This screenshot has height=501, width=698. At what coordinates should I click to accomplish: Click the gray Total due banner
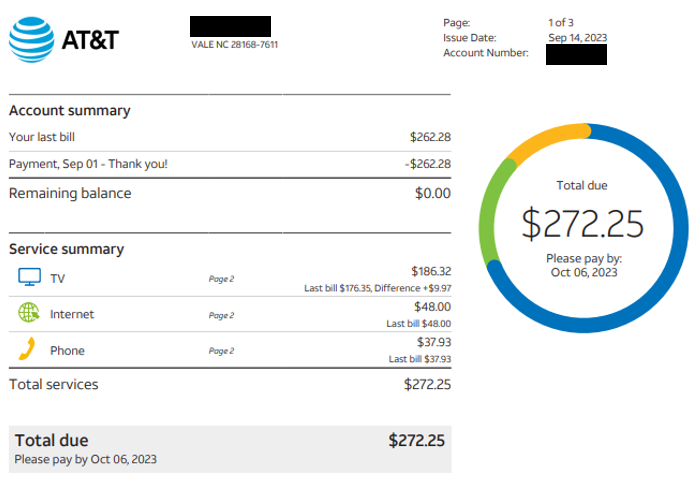click(230, 449)
